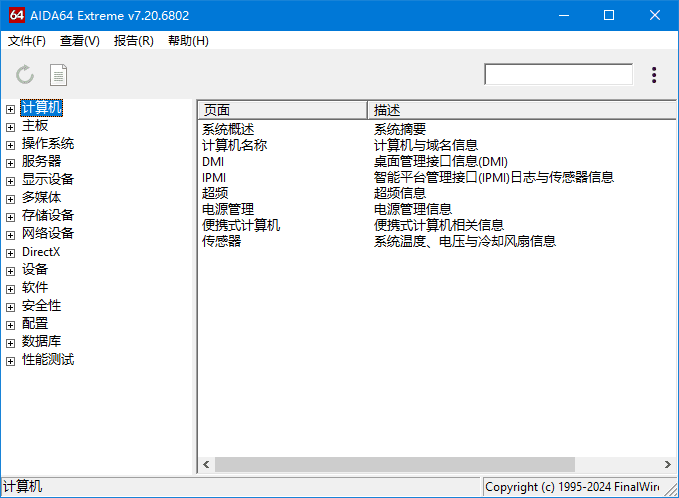Open the 文件(F) menu
Image resolution: width=679 pixels, height=498 pixels.
(27, 41)
